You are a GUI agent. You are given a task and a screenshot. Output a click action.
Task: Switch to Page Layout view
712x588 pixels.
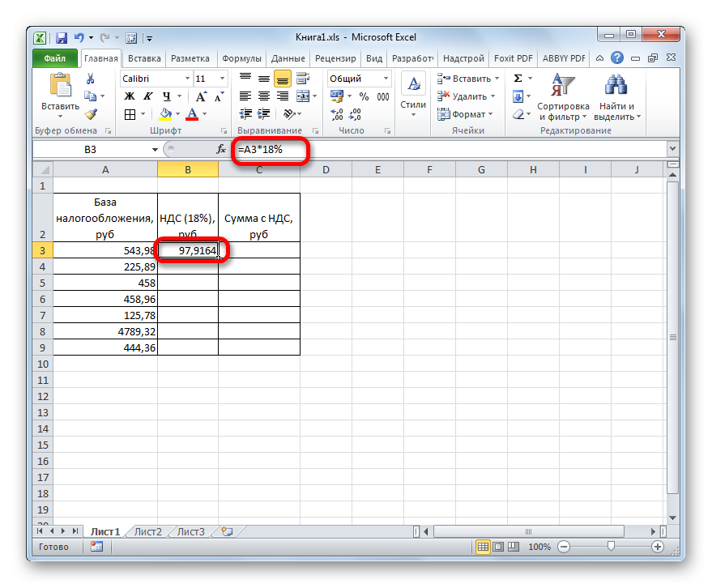click(x=498, y=548)
